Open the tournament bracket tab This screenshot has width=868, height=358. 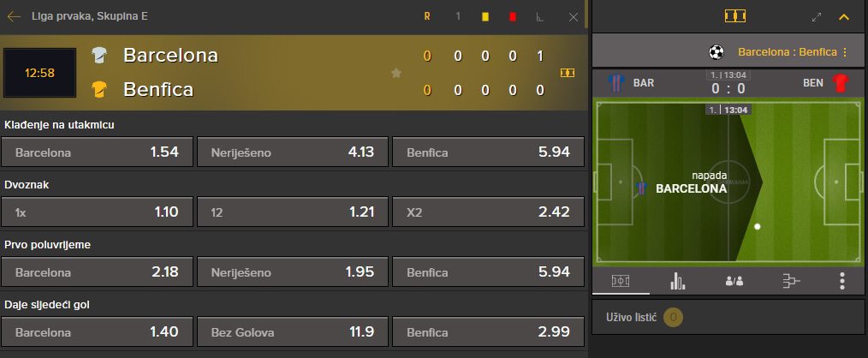[792, 282]
